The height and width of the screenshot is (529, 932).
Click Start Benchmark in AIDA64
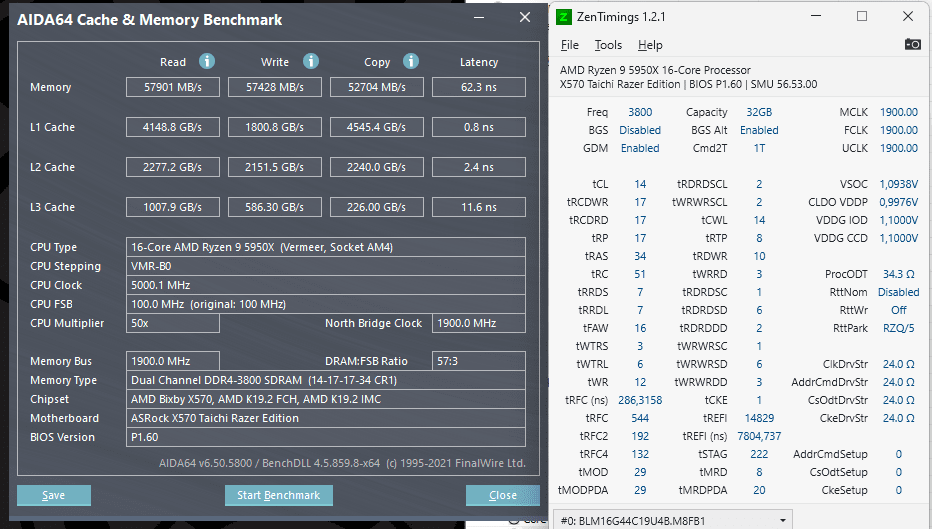(x=278, y=495)
